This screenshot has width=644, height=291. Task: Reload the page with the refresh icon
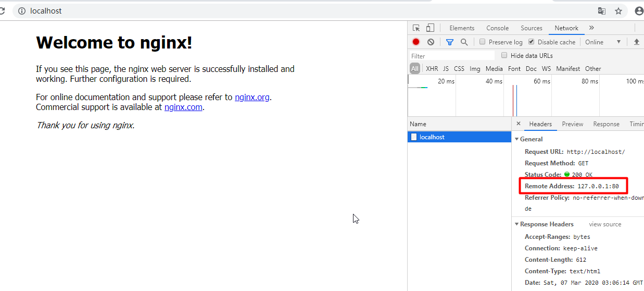3,10
